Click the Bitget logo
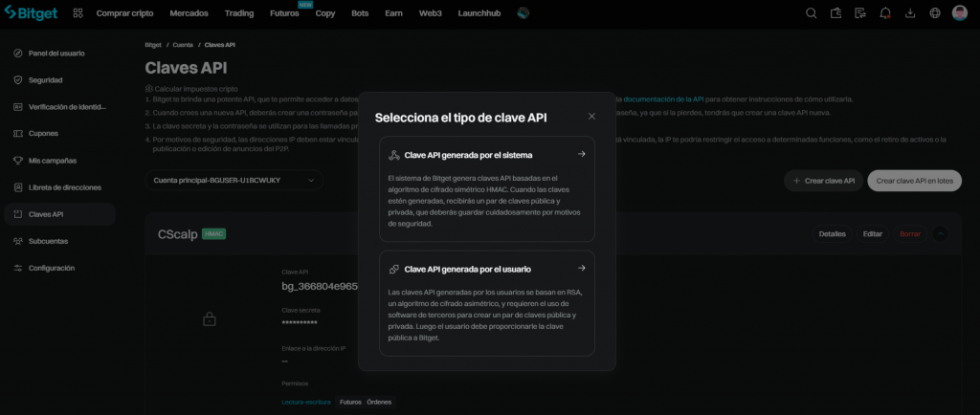Image resolution: width=980 pixels, height=415 pixels. [31, 12]
